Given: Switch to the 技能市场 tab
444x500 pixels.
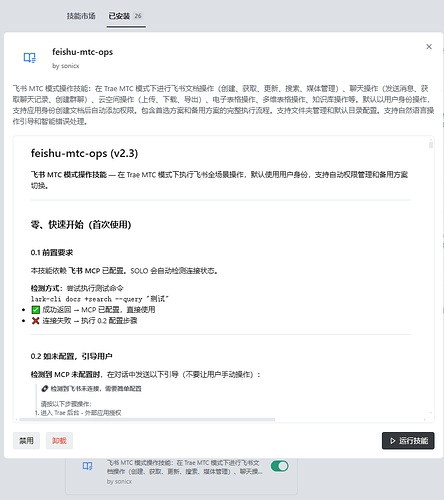Looking at the screenshot, I should [x=81, y=16].
